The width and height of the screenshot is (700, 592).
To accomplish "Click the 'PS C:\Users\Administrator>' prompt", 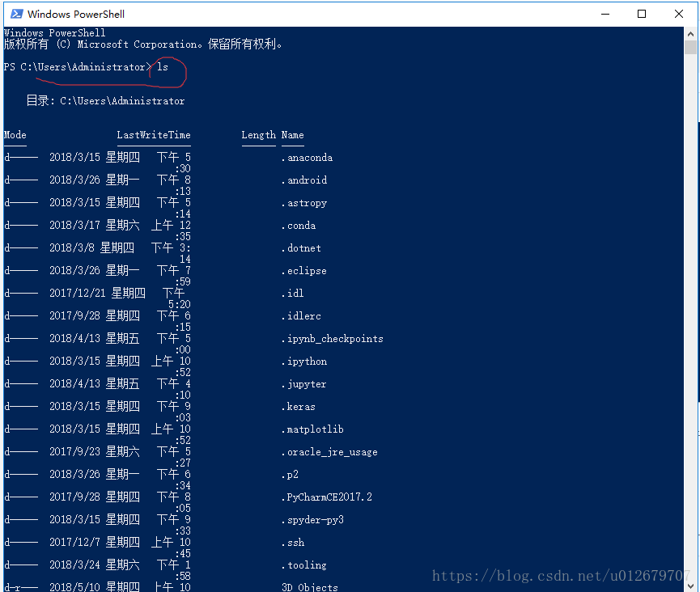I will coord(77,67).
